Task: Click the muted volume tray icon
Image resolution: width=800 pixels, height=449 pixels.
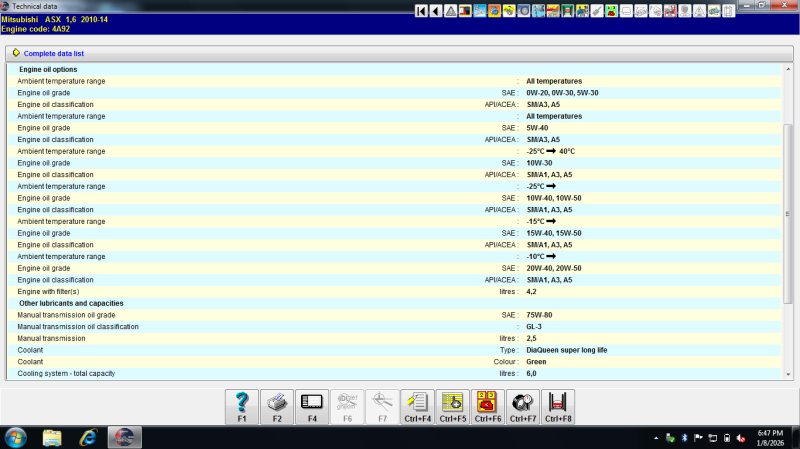Action: click(741, 438)
